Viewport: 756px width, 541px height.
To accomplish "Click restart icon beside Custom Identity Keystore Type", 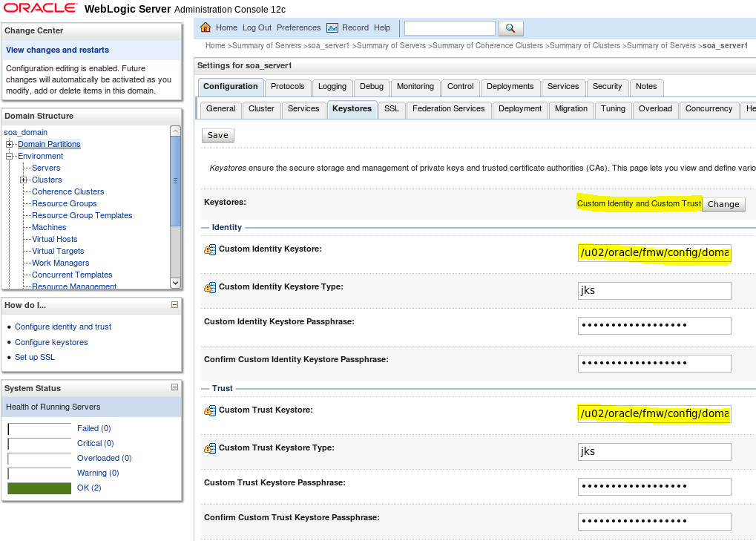I will click(210, 287).
